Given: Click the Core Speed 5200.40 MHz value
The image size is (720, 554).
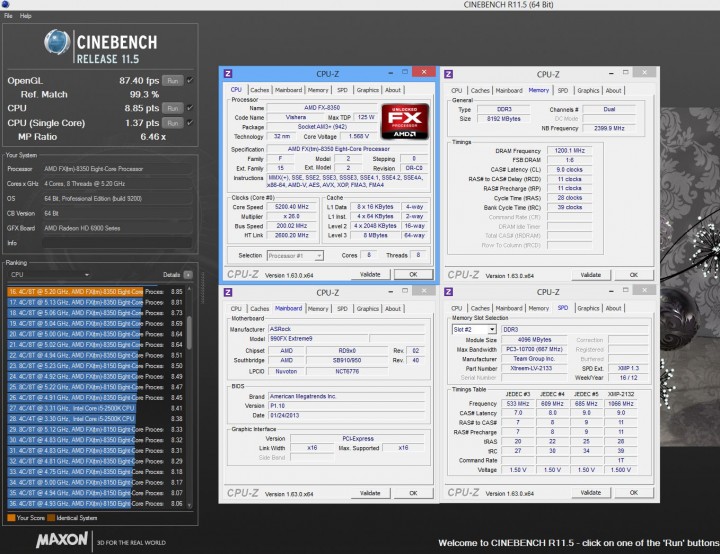Looking at the screenshot, I should pos(292,207).
